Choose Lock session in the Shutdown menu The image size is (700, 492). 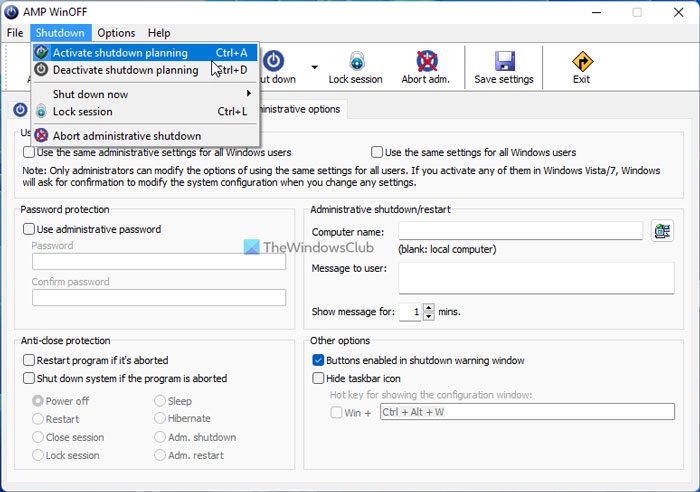click(146, 112)
